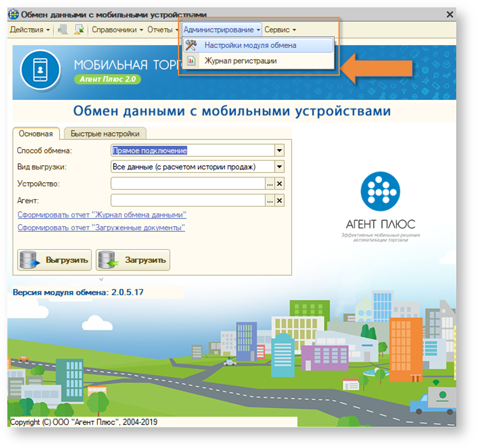This screenshot has height=448, width=477.
Task: Click the Выгрузить button
Action: pyautogui.click(x=55, y=260)
